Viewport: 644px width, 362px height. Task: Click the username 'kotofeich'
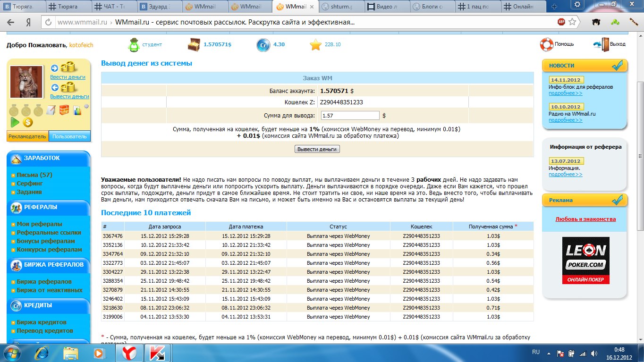coord(81,45)
